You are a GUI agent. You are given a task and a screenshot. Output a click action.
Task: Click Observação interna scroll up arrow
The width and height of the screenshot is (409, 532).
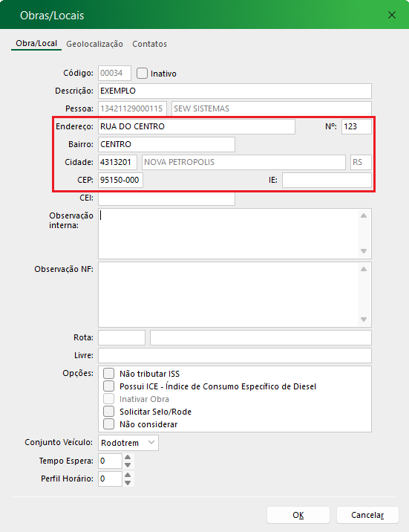[x=364, y=215]
